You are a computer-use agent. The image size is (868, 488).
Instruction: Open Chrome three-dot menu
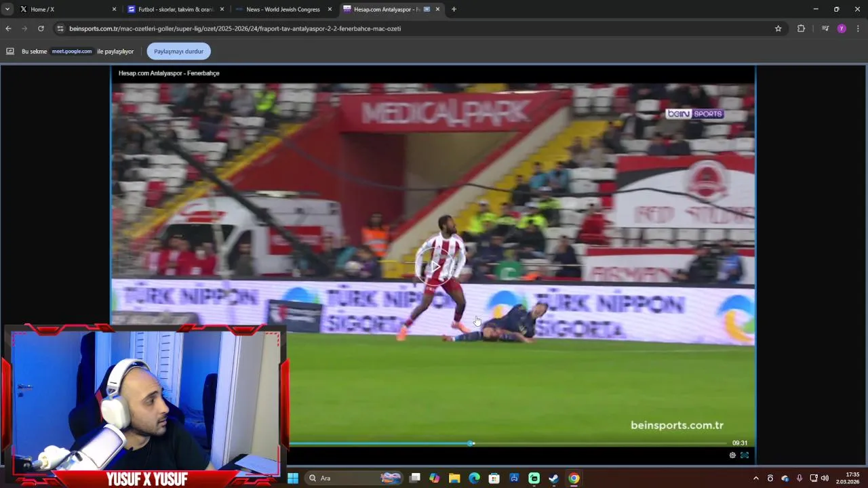click(858, 28)
